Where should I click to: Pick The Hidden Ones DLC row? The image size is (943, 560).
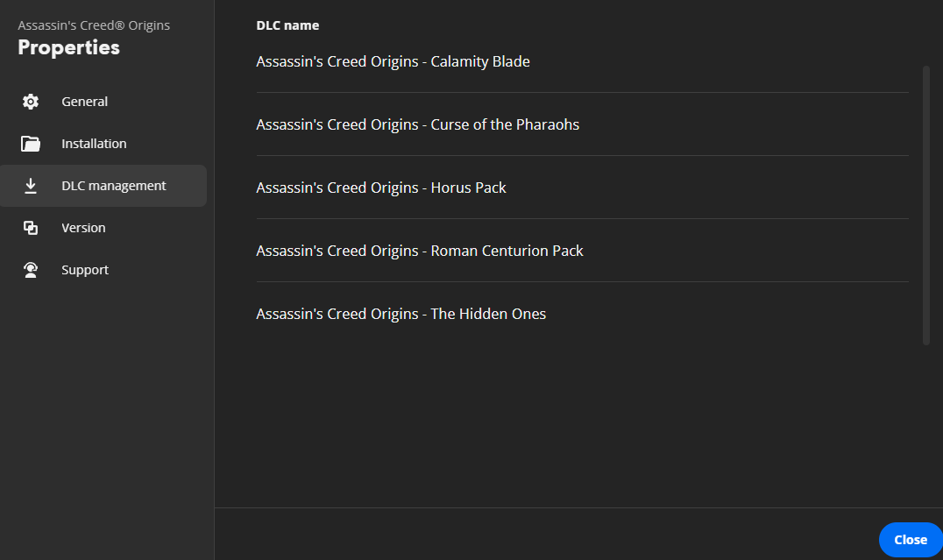[x=401, y=314]
